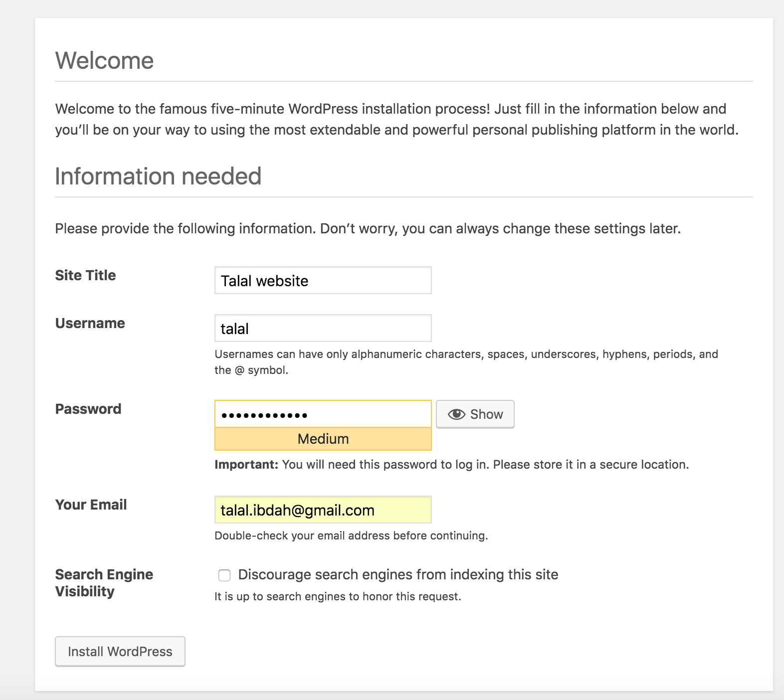Click the Welcome heading
The image size is (784, 700).
pyautogui.click(x=104, y=61)
